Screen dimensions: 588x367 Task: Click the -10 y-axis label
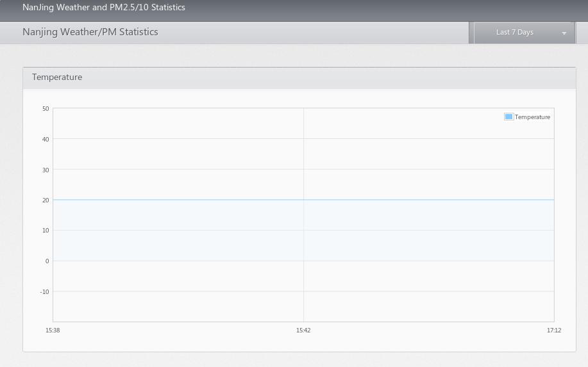44,291
